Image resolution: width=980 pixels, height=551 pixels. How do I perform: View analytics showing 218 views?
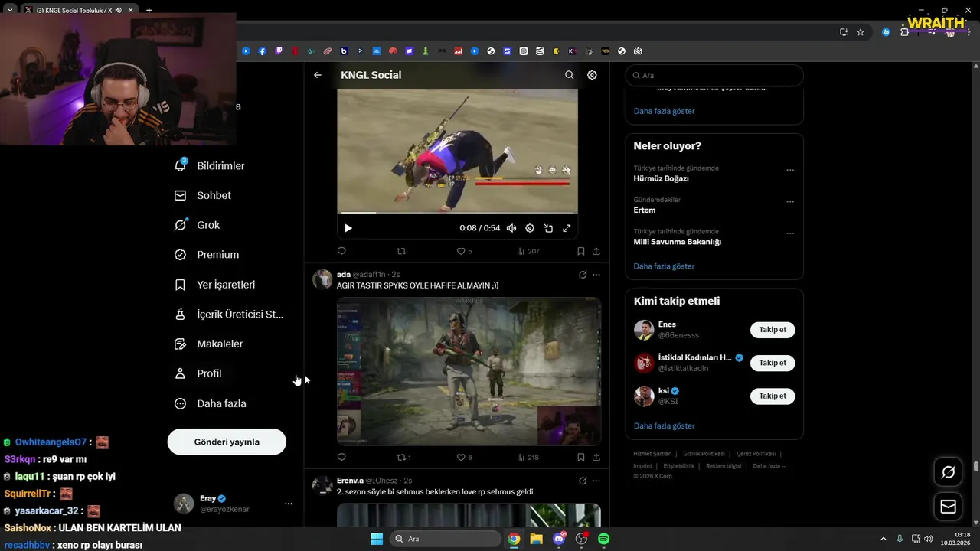[528, 457]
